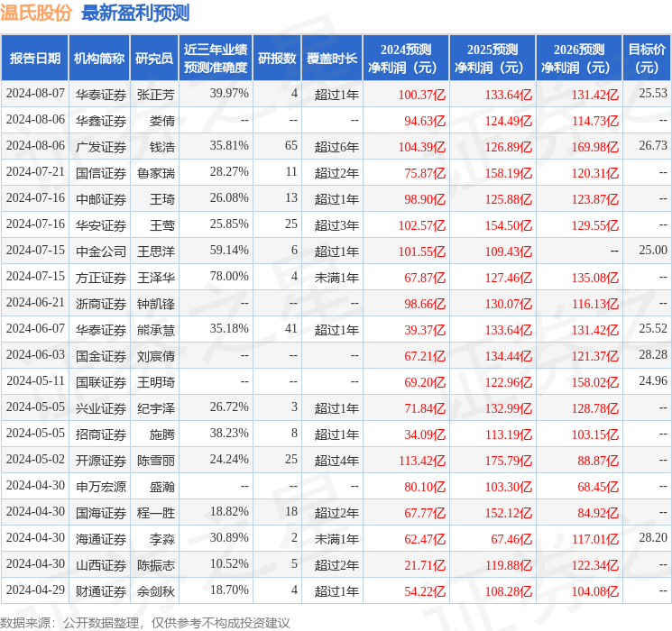Click 21.71亿 in 2024 forecast column
This screenshot has width=672, height=631.
tap(425, 565)
